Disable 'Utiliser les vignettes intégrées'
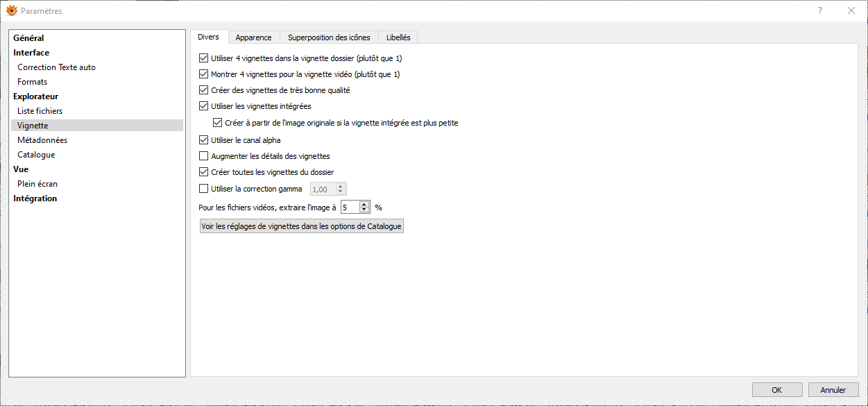This screenshot has height=406, width=868. pyautogui.click(x=203, y=106)
